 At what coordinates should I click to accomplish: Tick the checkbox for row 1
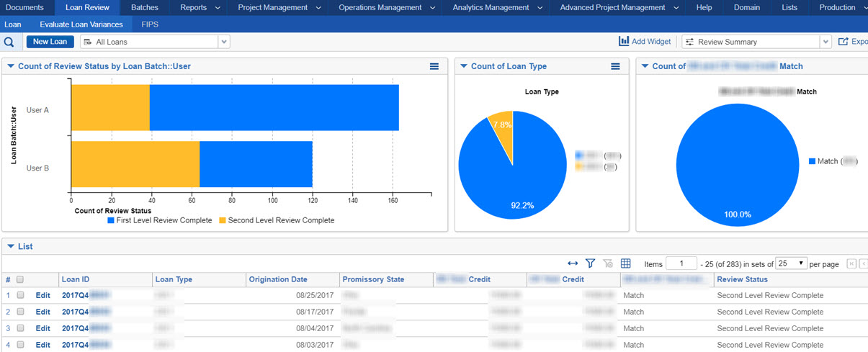point(20,295)
